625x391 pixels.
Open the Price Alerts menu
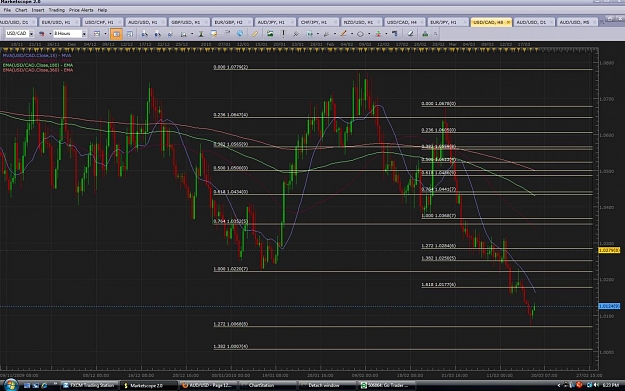tap(81, 10)
